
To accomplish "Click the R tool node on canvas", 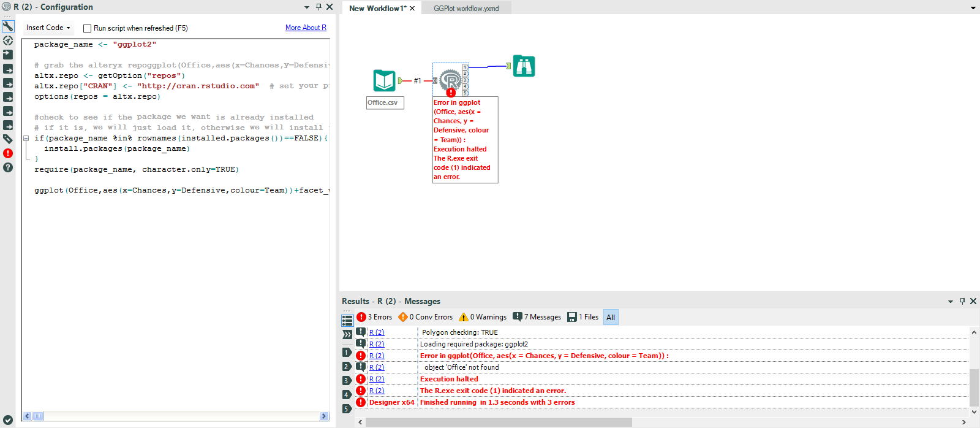I will [450, 80].
